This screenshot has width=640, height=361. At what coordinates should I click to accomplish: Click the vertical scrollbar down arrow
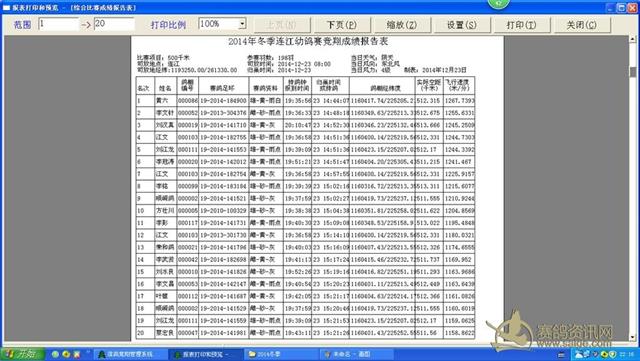point(633,337)
